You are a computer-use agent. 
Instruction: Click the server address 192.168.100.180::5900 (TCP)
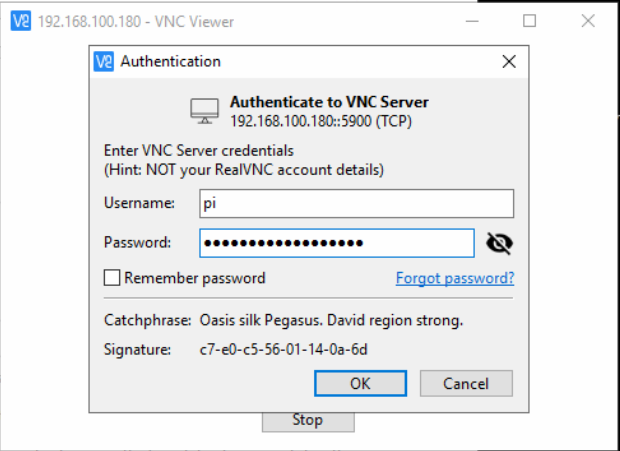(321, 121)
